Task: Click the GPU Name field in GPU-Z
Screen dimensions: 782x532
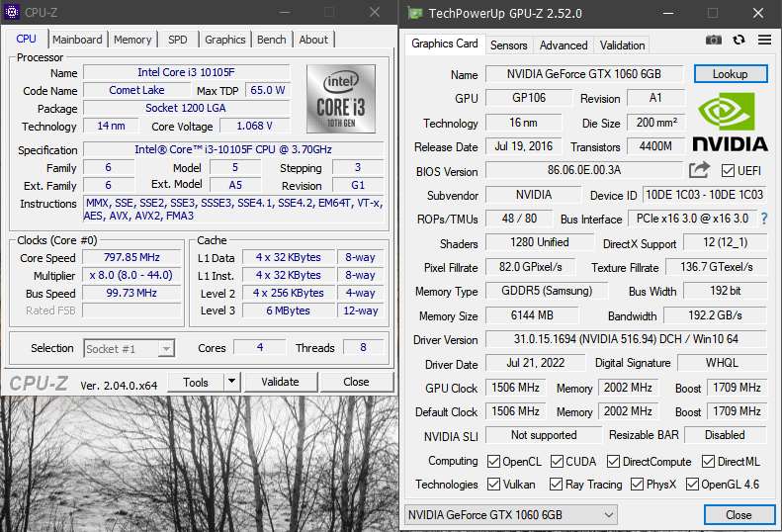Action: (x=584, y=74)
